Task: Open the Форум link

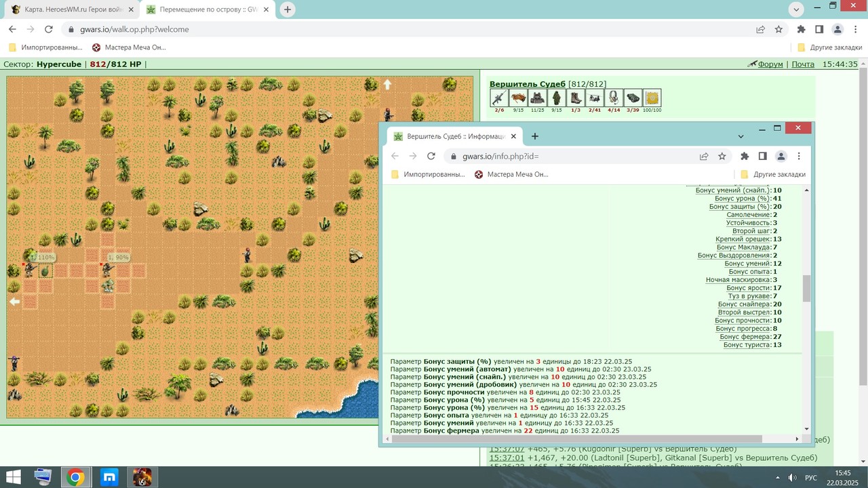Action: (770, 64)
